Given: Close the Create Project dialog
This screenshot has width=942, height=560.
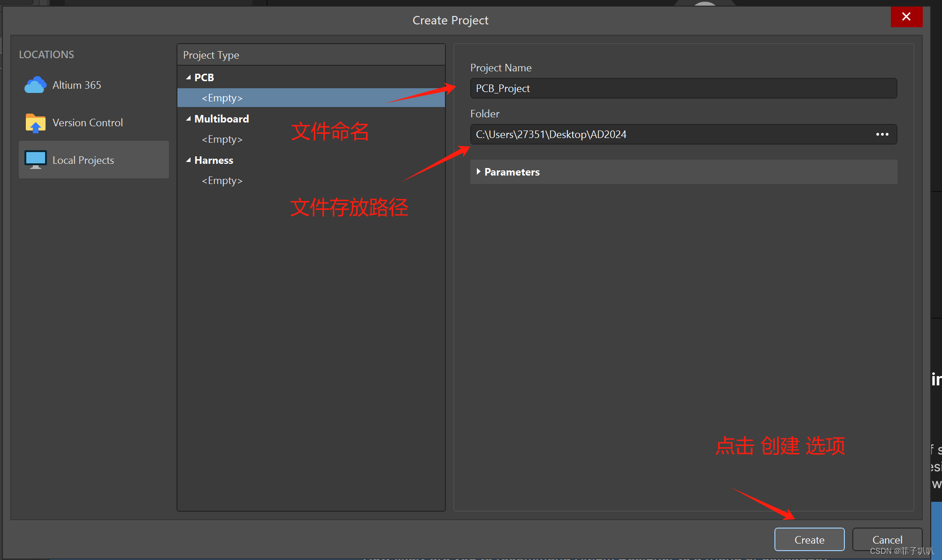Looking at the screenshot, I should point(906,17).
